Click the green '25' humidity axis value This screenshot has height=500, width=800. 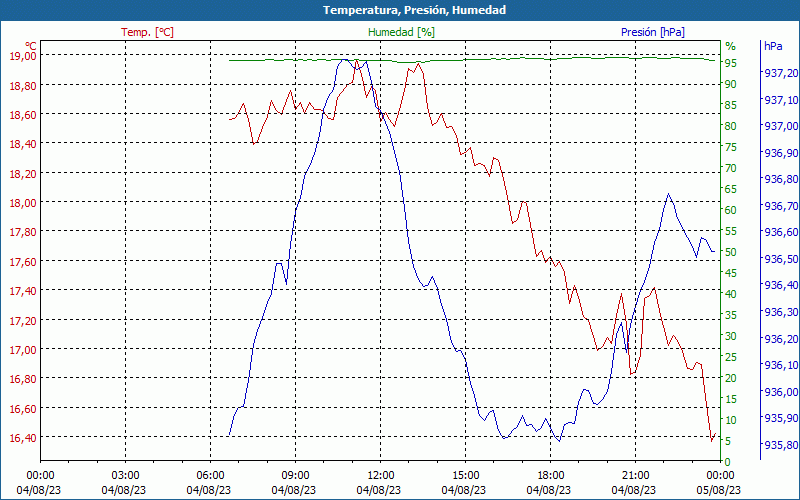point(731,357)
